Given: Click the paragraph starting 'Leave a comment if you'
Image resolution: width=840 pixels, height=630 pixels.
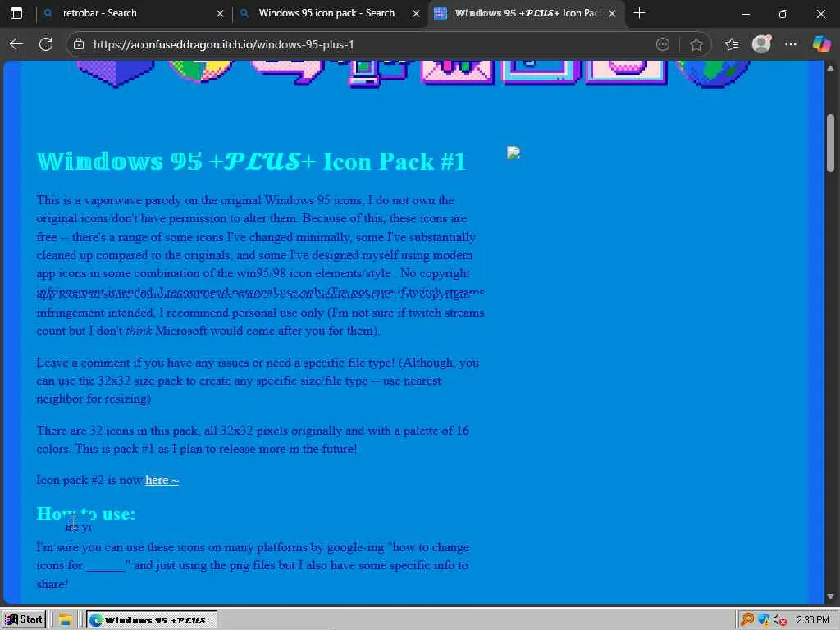Looking at the screenshot, I should pyautogui.click(x=258, y=381).
